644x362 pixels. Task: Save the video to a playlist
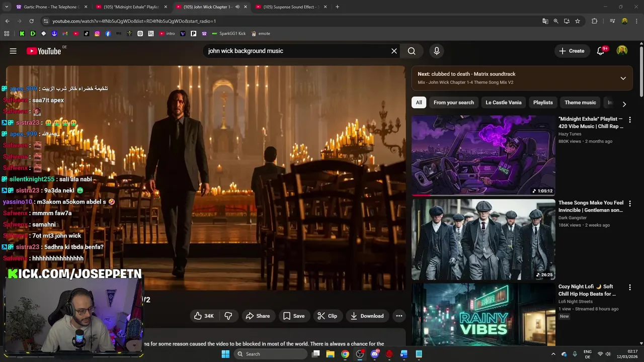[x=294, y=316]
